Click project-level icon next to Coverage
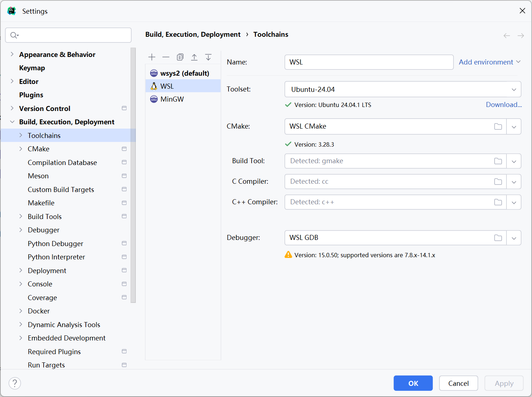Image resolution: width=532 pixels, height=397 pixels. point(124,297)
